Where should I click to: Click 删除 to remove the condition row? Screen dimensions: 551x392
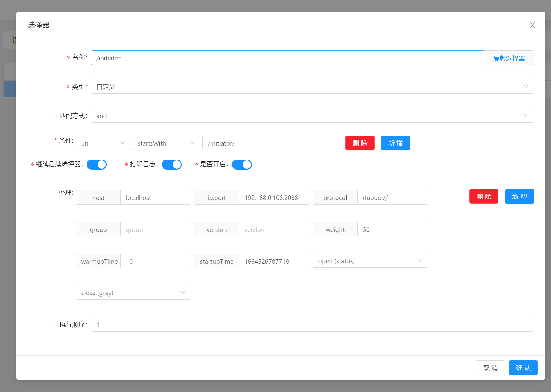click(x=360, y=143)
